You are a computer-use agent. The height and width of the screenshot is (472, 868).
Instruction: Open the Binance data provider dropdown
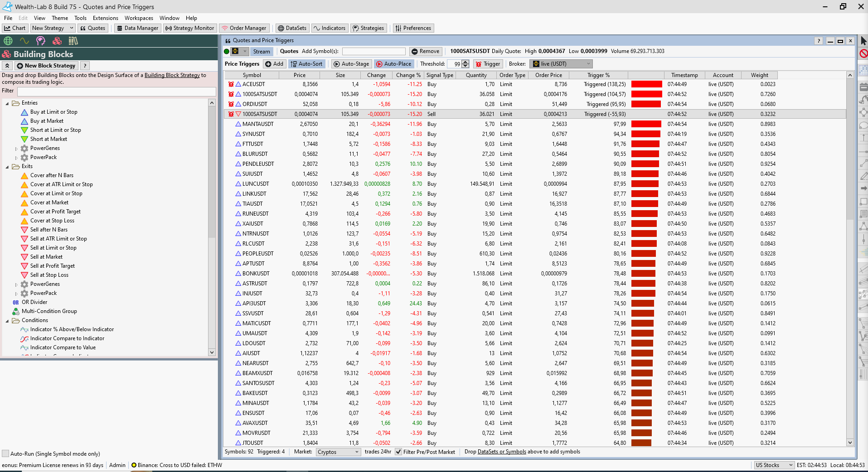[240, 51]
